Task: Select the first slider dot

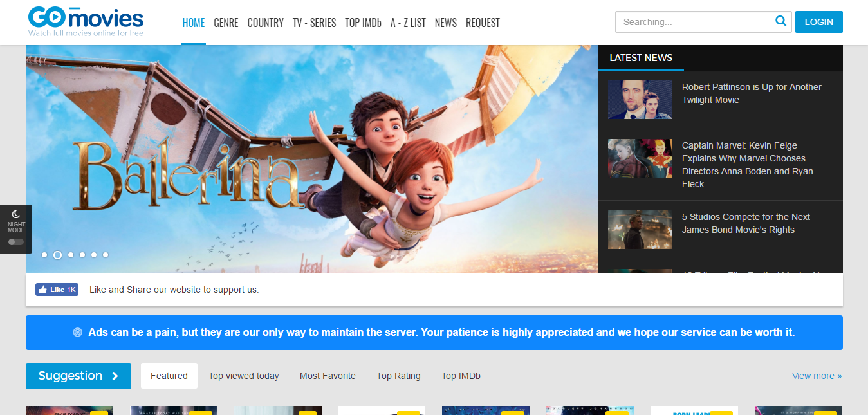Action: (44, 255)
